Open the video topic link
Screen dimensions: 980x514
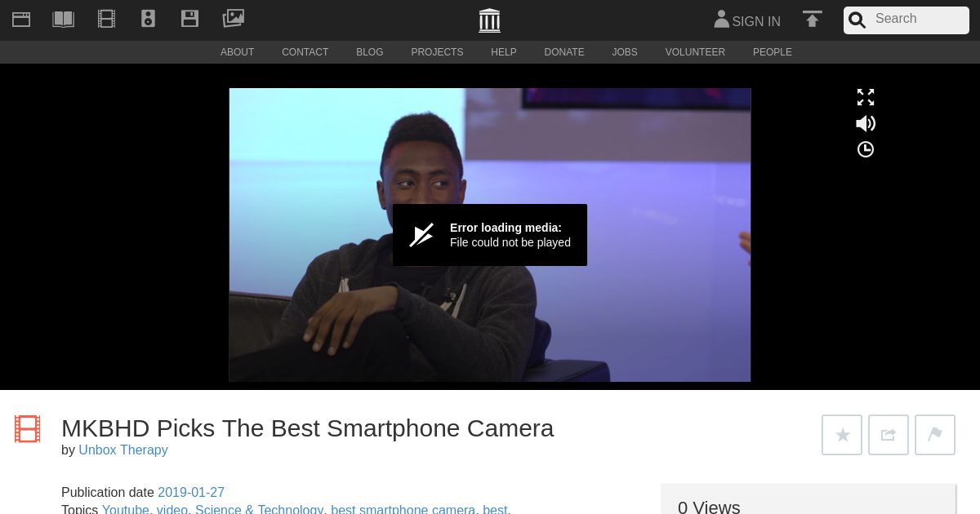172,510
